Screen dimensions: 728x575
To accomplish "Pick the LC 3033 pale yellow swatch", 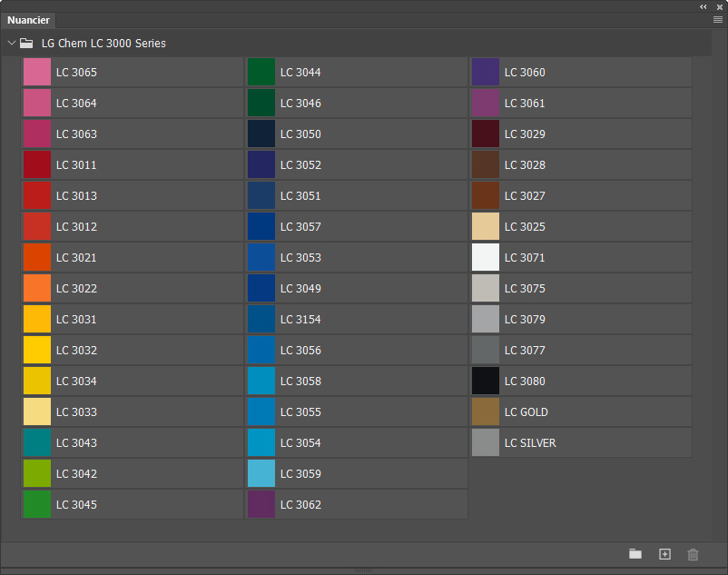I will point(37,411).
